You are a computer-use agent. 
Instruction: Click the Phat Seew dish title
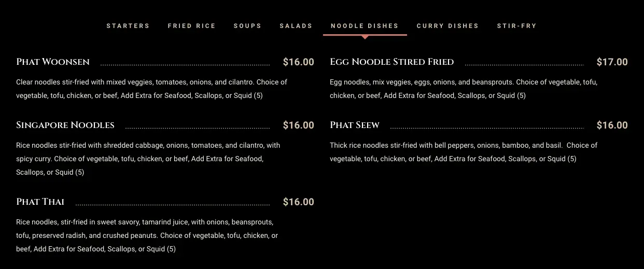(x=355, y=125)
